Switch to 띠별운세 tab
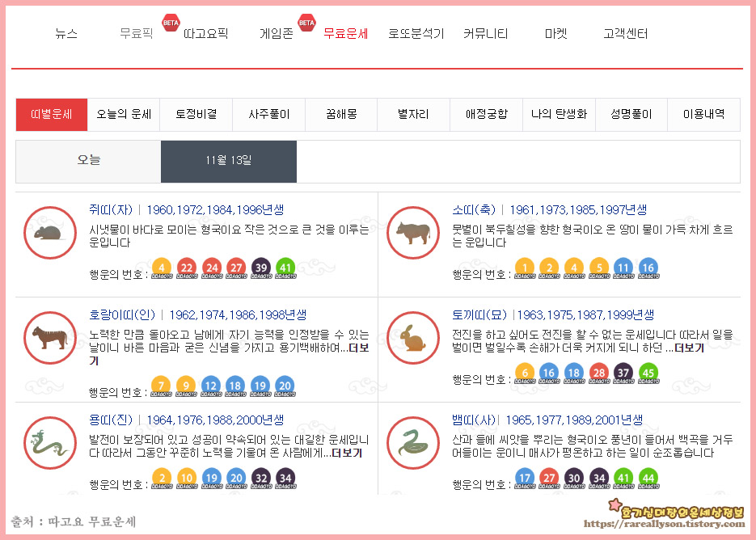 [52, 114]
